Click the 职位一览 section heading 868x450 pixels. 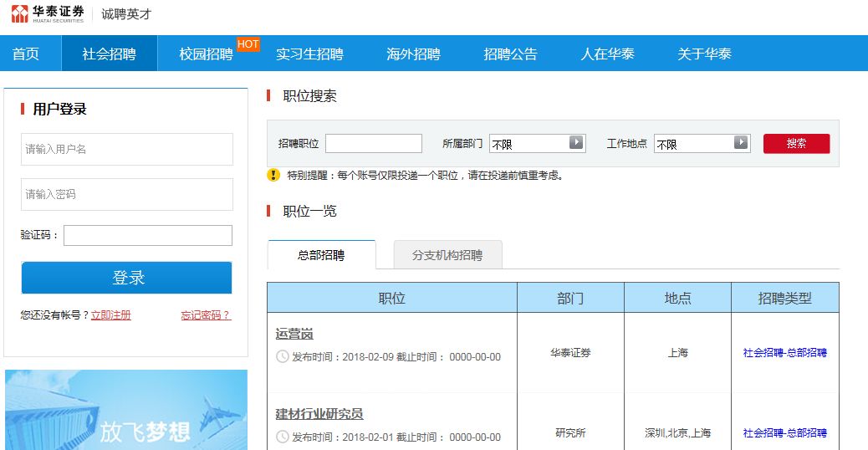tap(309, 211)
